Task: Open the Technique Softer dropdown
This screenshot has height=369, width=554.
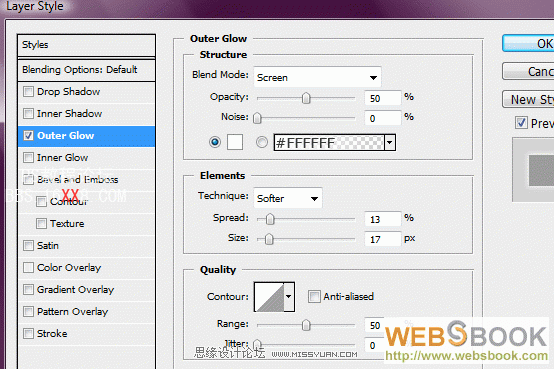Action: [288, 198]
